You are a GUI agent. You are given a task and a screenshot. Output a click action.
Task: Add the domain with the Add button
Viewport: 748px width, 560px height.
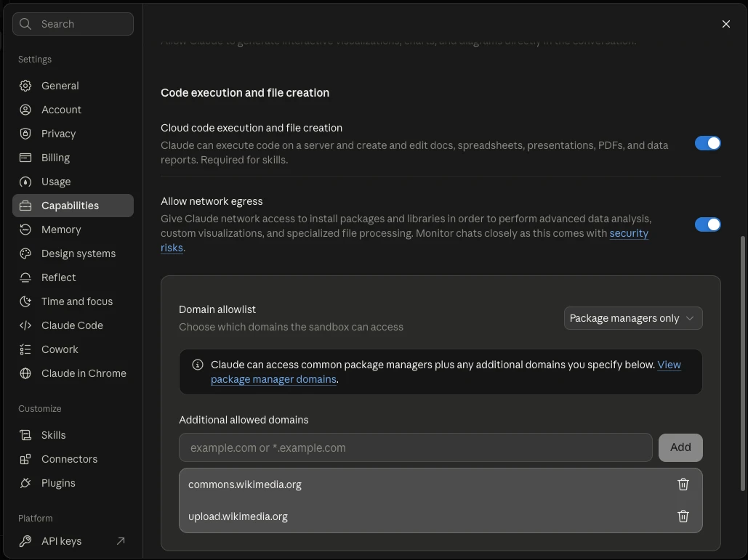pos(680,447)
